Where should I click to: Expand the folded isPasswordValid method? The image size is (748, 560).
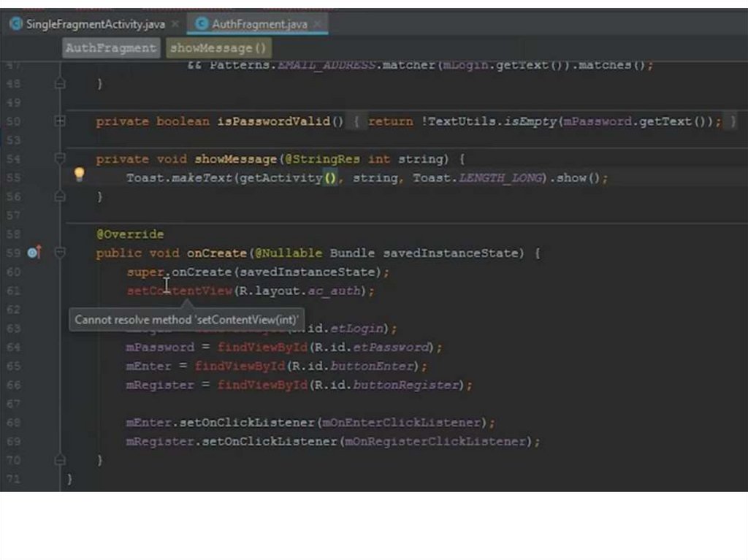pos(61,121)
